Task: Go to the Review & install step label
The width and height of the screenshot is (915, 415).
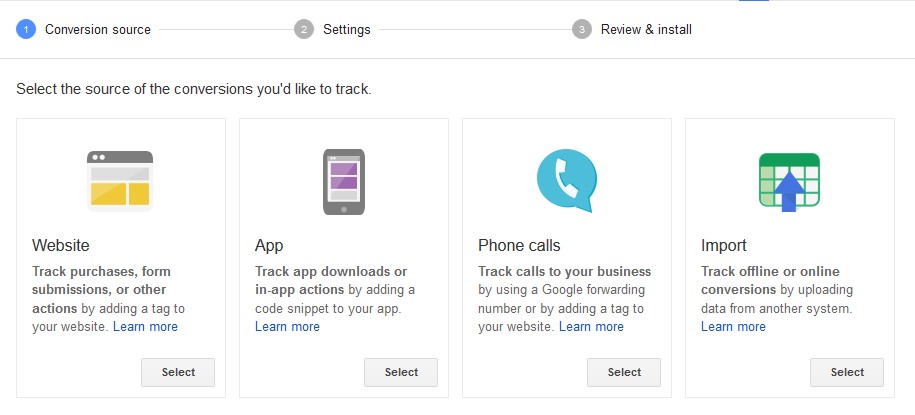Action: coord(646,29)
